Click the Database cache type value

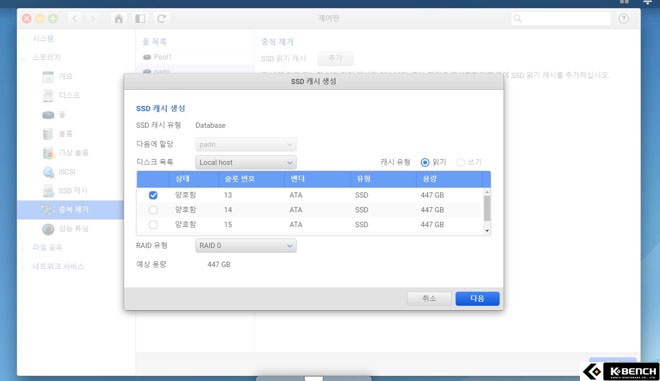[x=210, y=125]
